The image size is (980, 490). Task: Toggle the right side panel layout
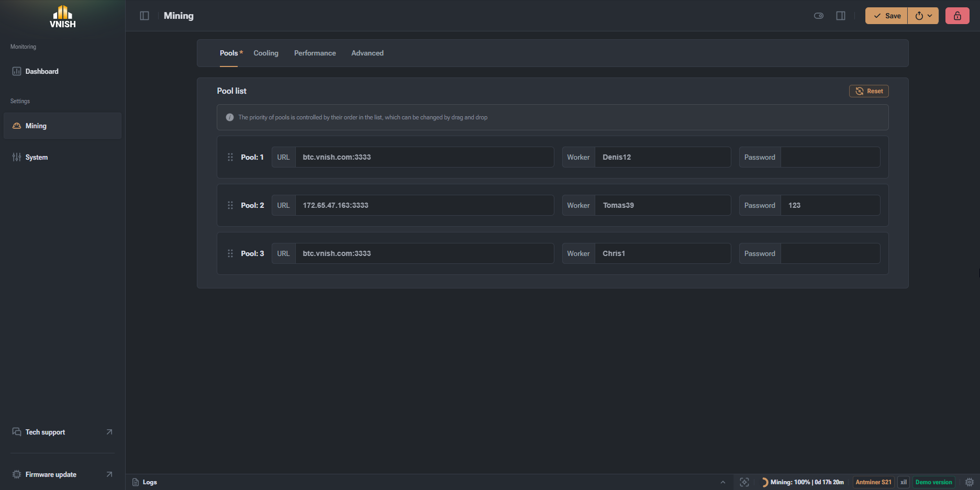coord(841,16)
